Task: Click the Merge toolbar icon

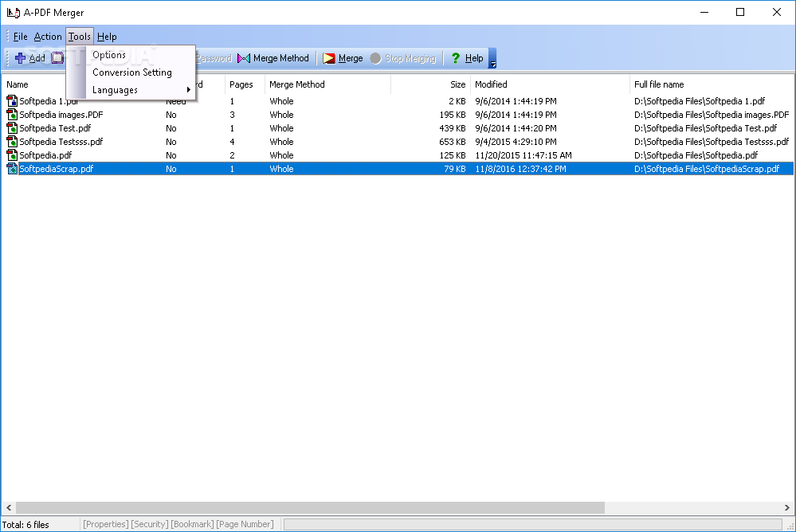Action: point(329,58)
